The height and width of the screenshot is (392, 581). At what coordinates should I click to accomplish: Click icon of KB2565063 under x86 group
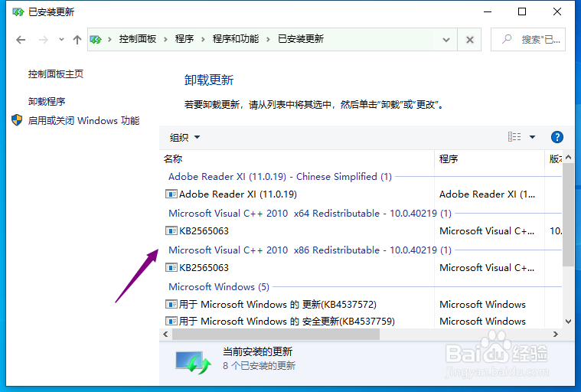coord(171,267)
